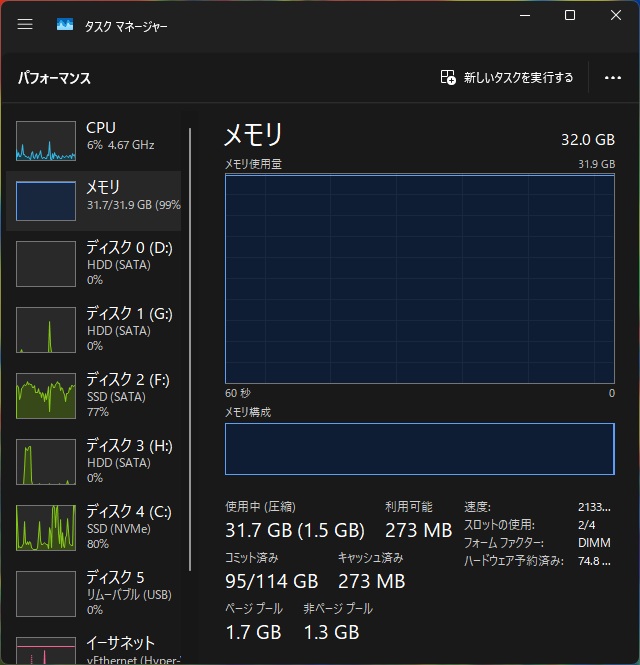
Task: Click the run new task icon
Action: pyautogui.click(x=448, y=77)
